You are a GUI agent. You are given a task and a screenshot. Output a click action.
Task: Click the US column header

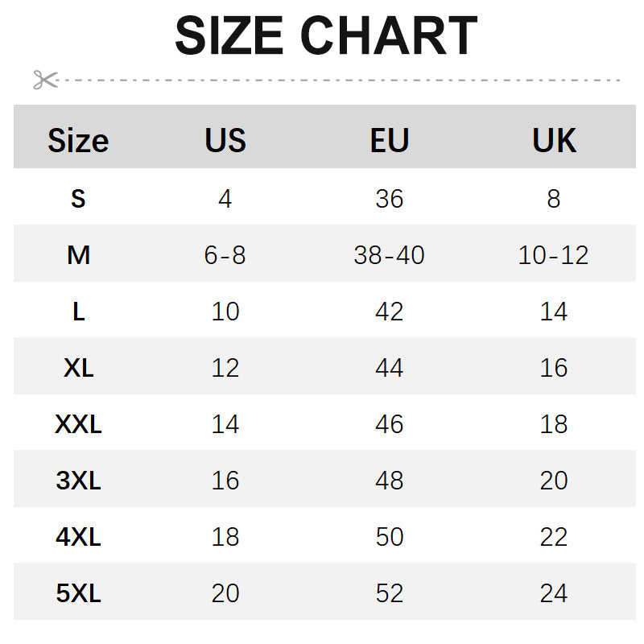[x=225, y=141]
